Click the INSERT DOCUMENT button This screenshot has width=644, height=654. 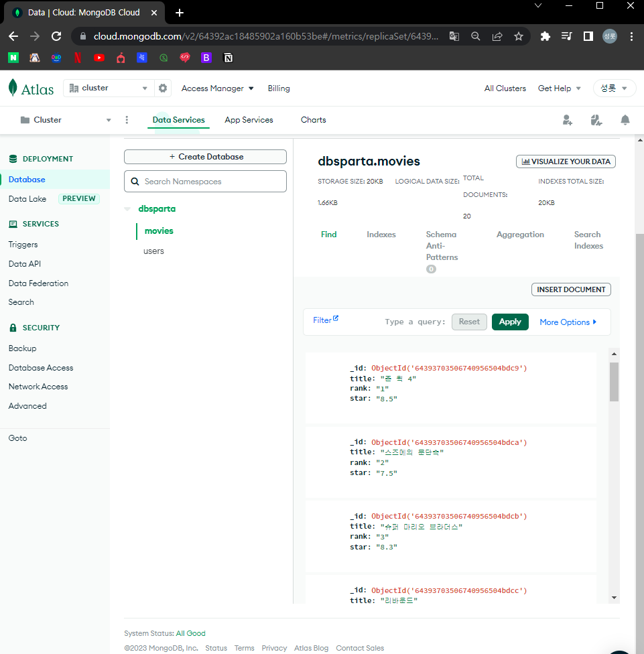pos(571,289)
